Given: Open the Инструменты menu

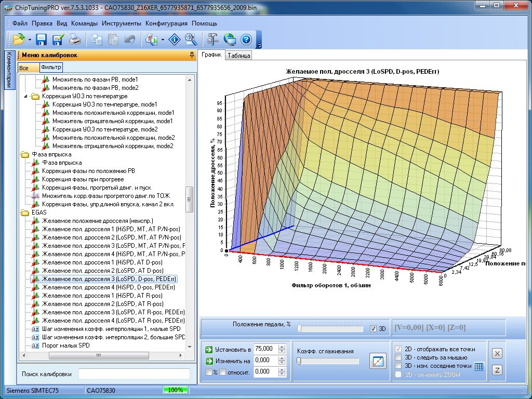Looking at the screenshot, I should [121, 23].
